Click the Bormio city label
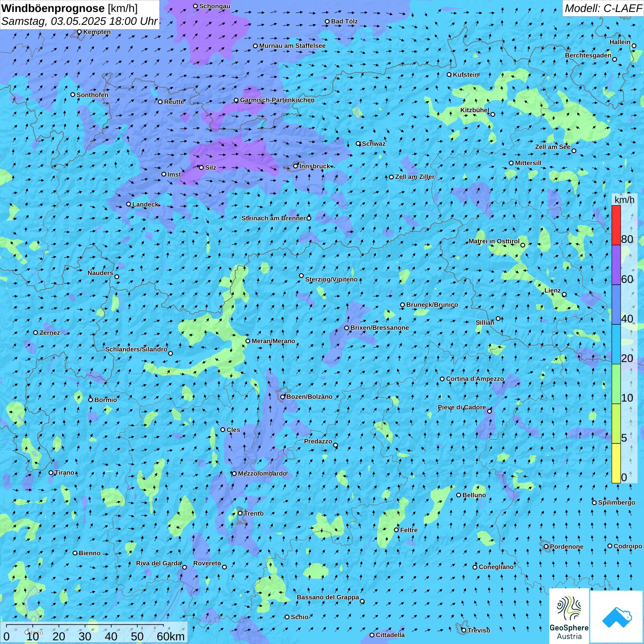Image resolution: width=644 pixels, height=644 pixels. point(106,400)
